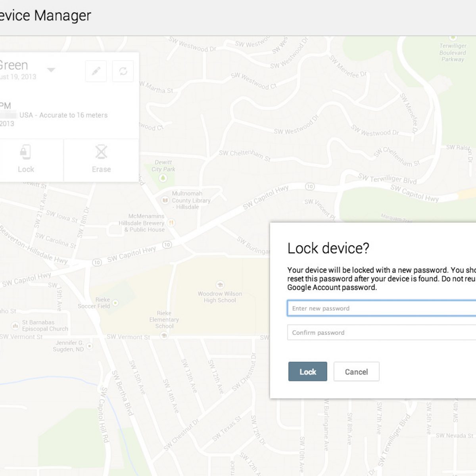Image resolution: width=476 pixels, height=476 pixels.
Task: Click the Rieke Soccer Field map marker
Action: point(115,303)
